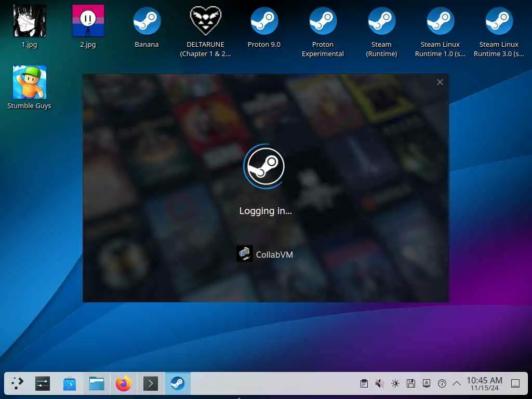This screenshot has width=532, height=399.
Task: Click the 'Logging in...' status text
Action: pyautogui.click(x=265, y=211)
